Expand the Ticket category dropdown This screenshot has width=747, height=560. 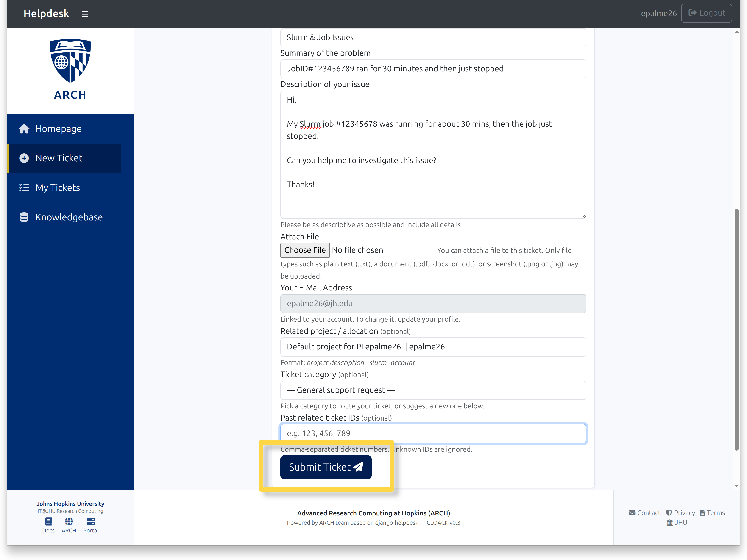433,390
